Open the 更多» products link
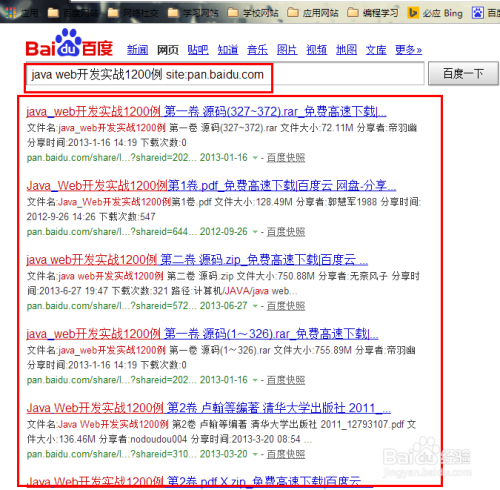Screen dimensions: 500x490 click(408, 50)
